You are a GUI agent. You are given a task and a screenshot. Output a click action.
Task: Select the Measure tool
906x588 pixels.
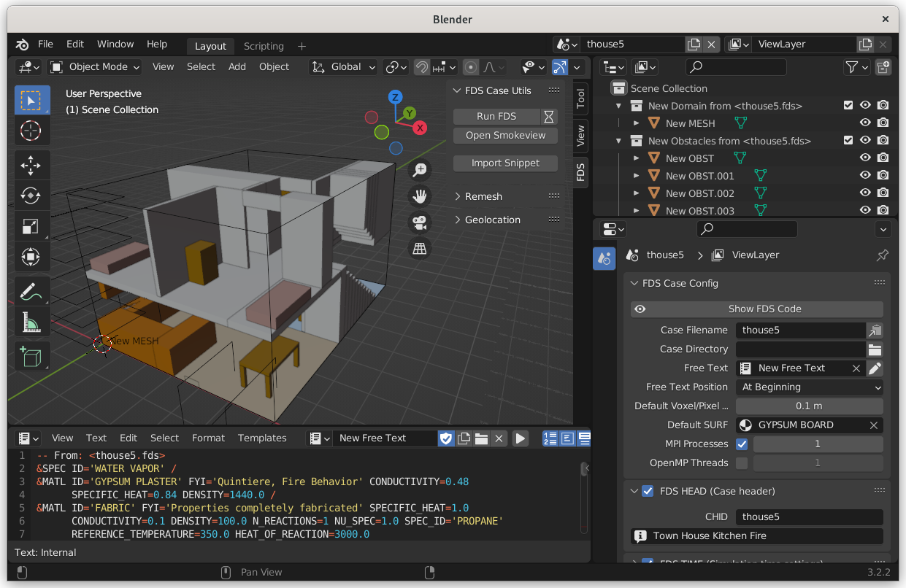32,322
